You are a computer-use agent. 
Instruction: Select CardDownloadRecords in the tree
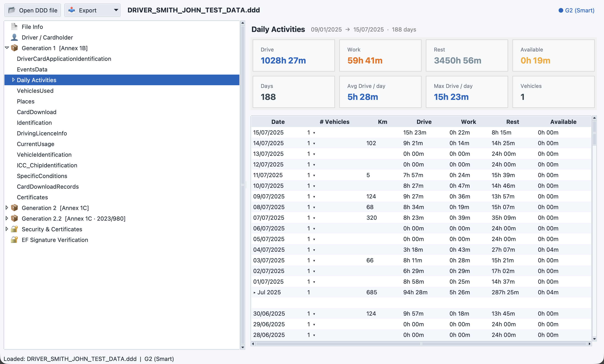48,187
